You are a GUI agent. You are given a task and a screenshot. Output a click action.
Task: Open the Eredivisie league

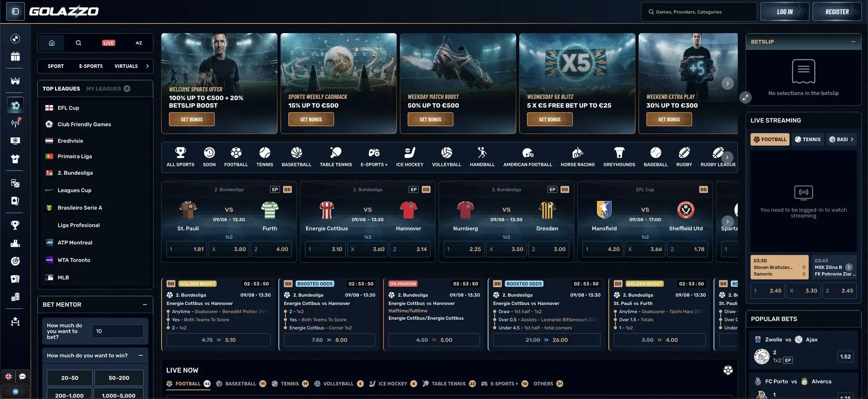click(x=71, y=141)
